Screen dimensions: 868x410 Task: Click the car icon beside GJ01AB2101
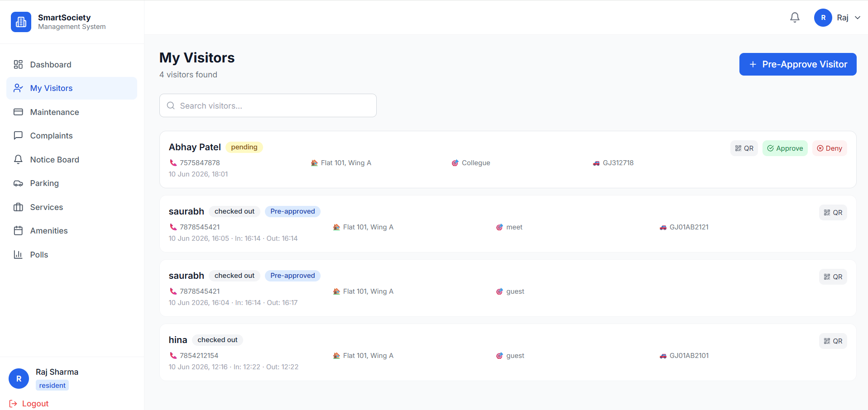coord(663,356)
